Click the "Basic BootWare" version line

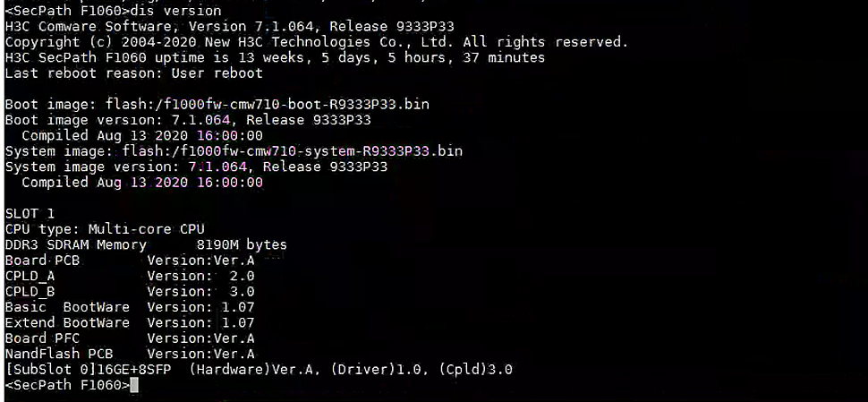(x=130, y=307)
